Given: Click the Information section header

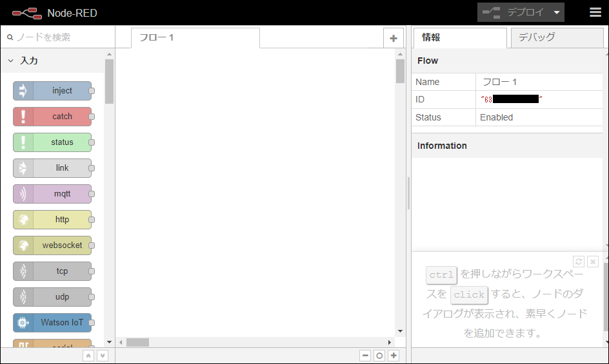Looking at the screenshot, I should tap(507, 146).
